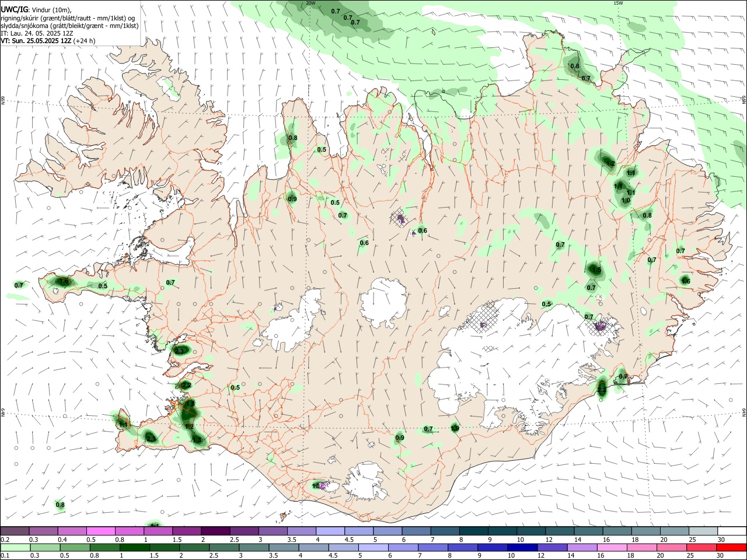Pick the light purple swatch labeled 14 in green legend row
The height and width of the screenshot is (560, 747).
(581, 547)
